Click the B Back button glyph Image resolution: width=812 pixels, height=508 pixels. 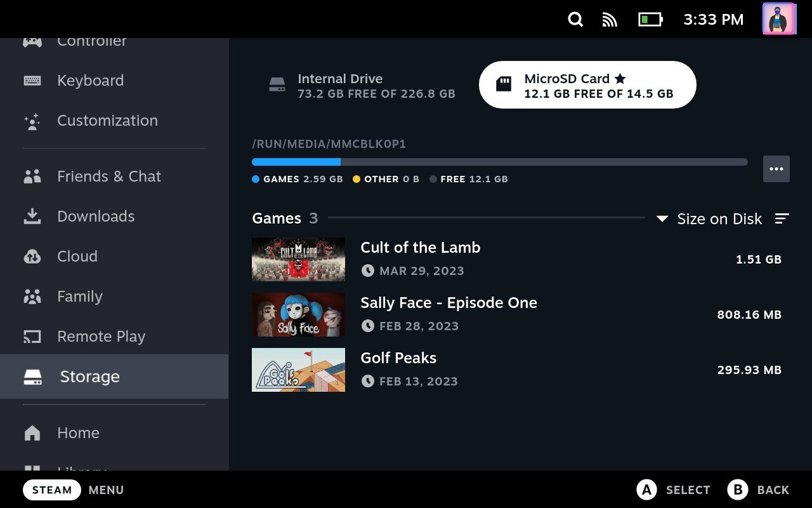738,490
